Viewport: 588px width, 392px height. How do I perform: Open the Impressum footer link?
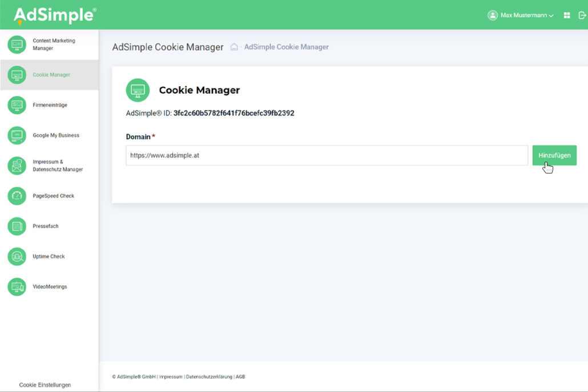coord(171,377)
